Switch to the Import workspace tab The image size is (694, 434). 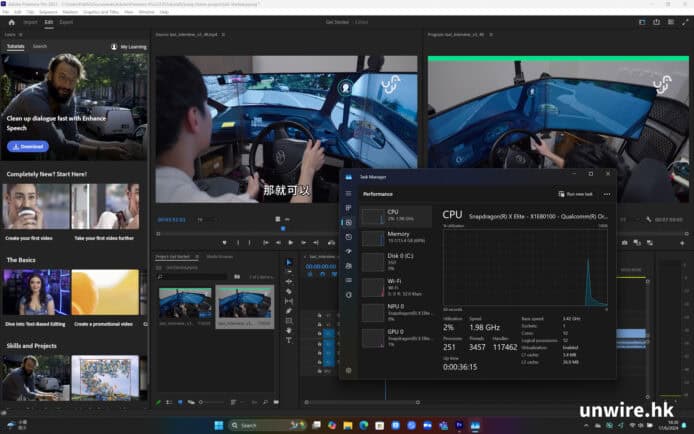tap(30, 21)
